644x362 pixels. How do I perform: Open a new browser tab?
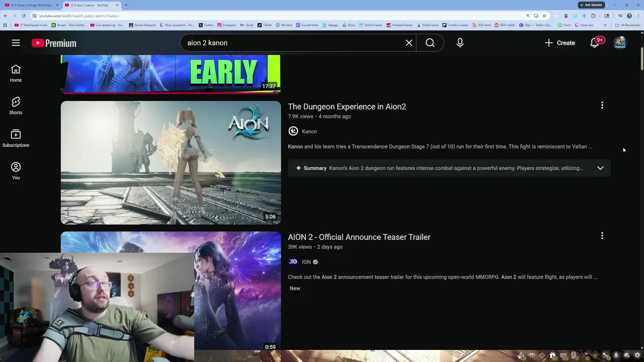126,5
